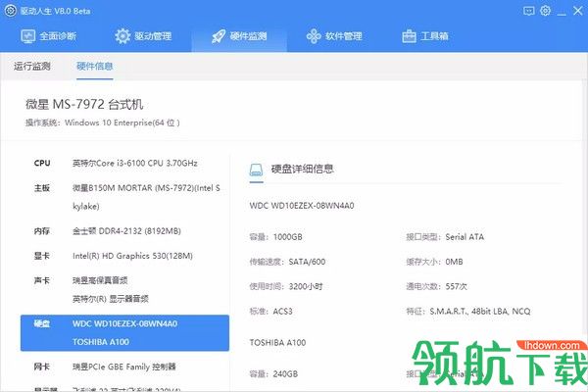588x392 pixels.
Task: Click the hard disk icon beside 硬盘详细信息
Action: point(256,170)
